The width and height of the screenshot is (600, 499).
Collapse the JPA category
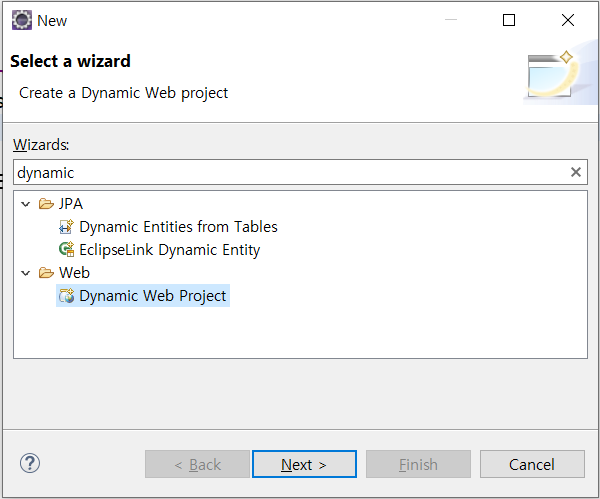click(x=26, y=204)
